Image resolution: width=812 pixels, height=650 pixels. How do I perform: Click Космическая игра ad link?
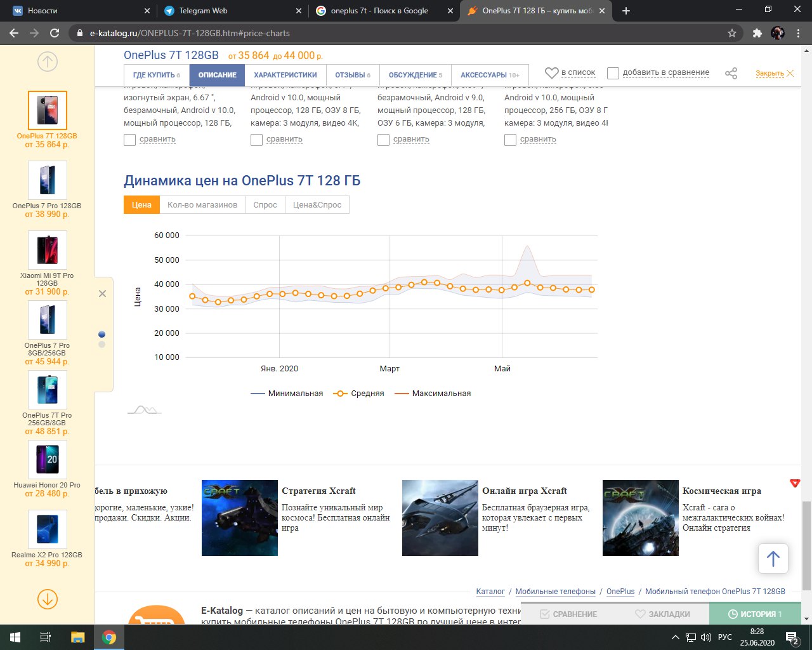721,491
